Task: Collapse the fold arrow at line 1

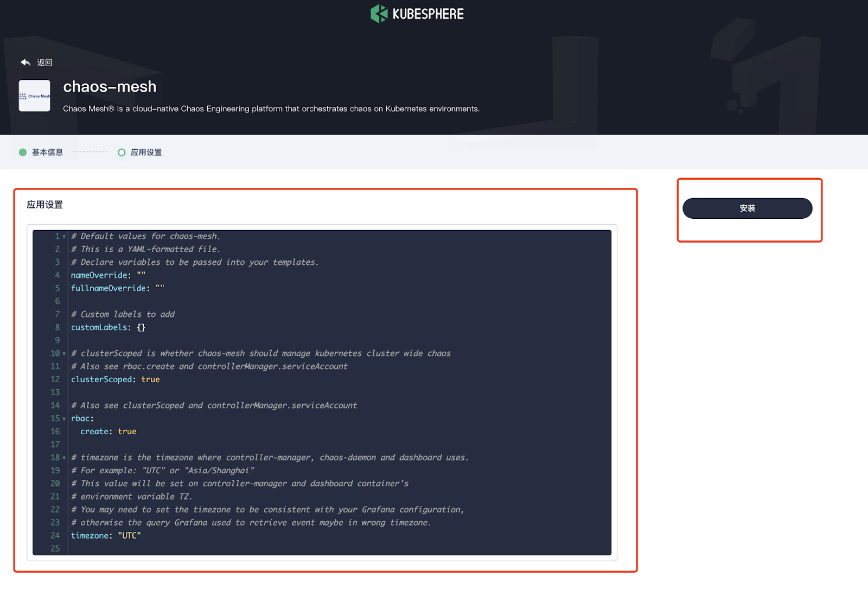Action: pyautogui.click(x=64, y=237)
